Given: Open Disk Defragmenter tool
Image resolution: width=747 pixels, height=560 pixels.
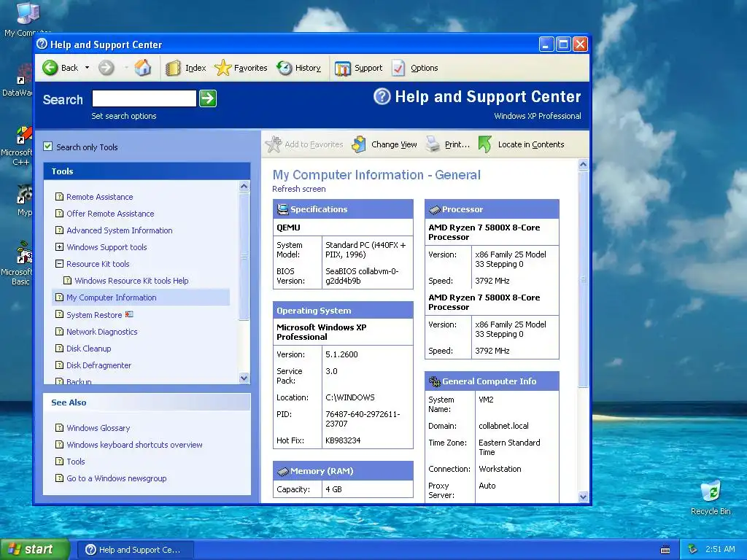Looking at the screenshot, I should click(x=98, y=365).
